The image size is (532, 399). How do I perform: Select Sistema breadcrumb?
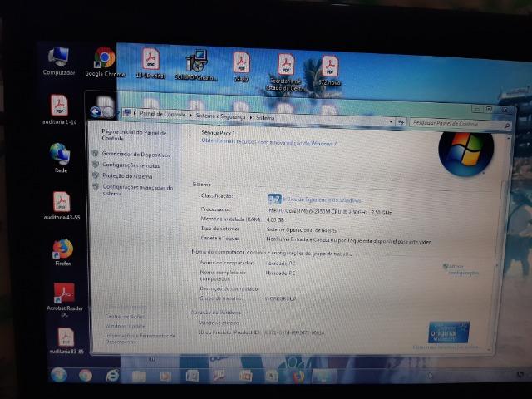coord(265,118)
